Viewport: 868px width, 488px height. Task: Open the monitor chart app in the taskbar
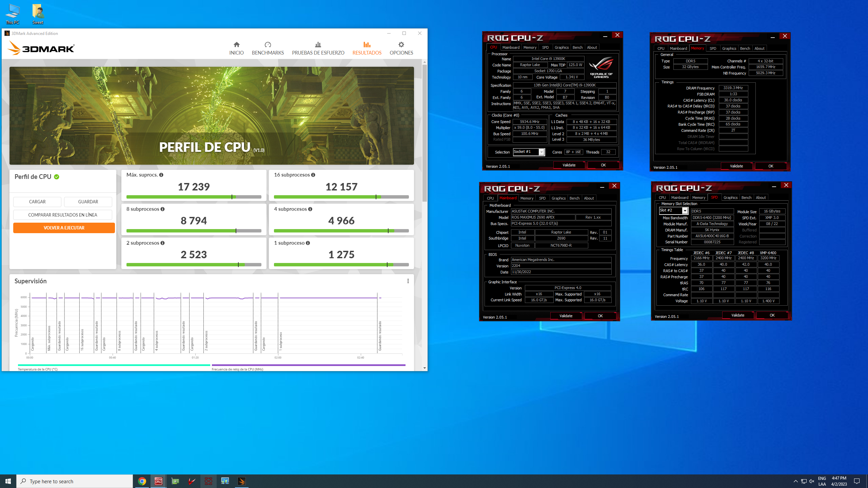(225, 481)
